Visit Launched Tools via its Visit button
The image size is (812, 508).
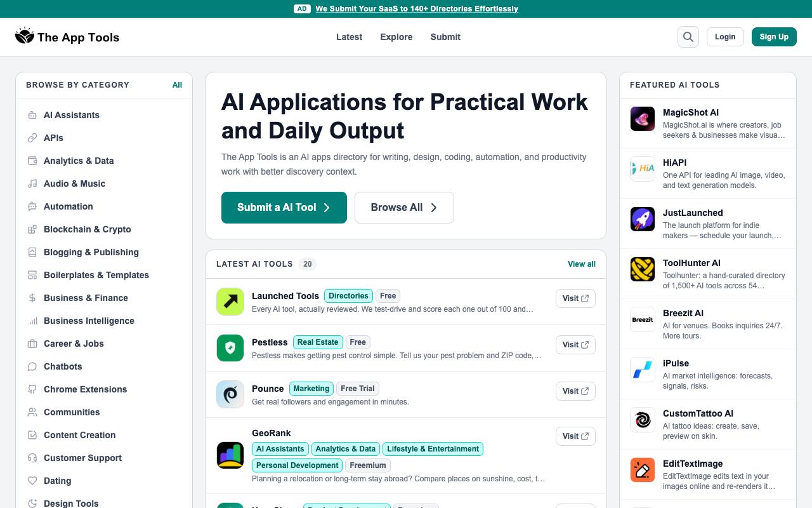pos(575,298)
